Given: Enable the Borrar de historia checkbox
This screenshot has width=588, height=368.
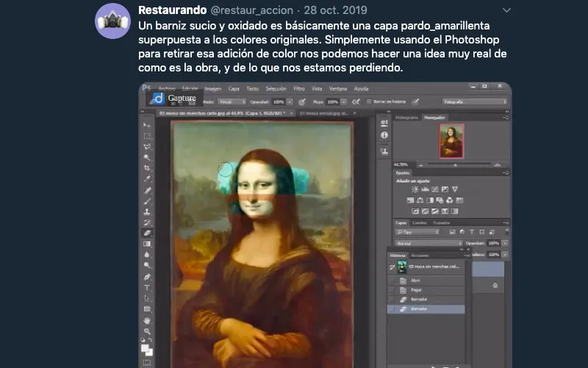Looking at the screenshot, I should pos(369,102).
